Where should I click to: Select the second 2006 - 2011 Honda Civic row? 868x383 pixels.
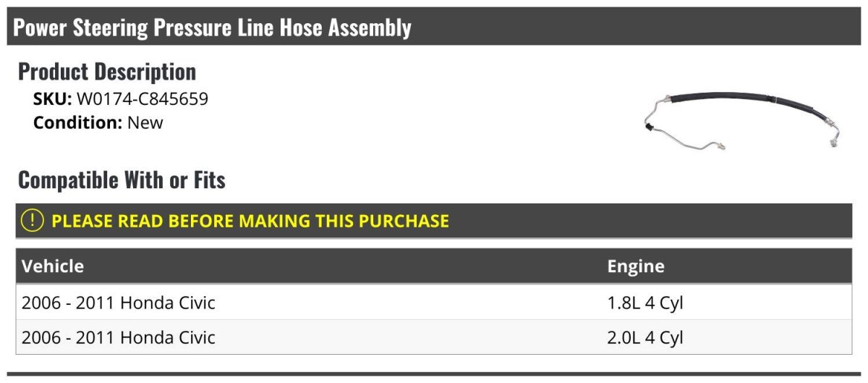coord(119,337)
